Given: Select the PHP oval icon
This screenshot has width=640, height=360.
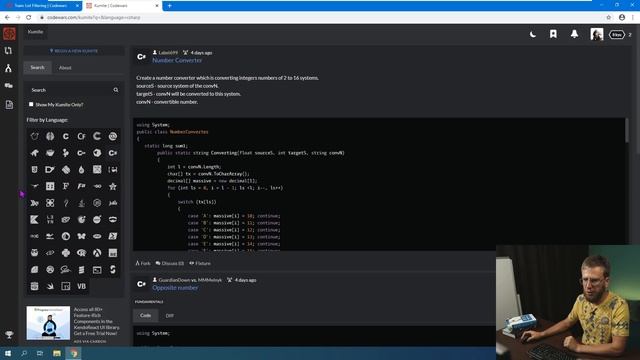Looking at the screenshot, I should click(97, 236).
